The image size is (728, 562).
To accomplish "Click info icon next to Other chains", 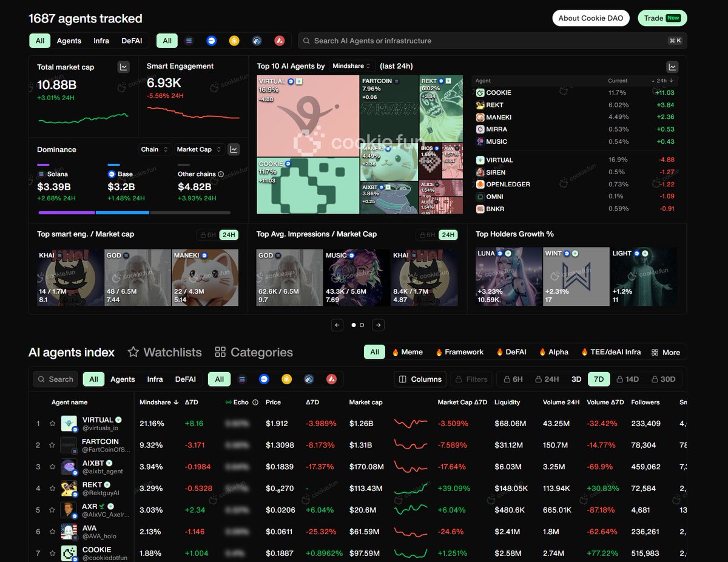I will pos(221,174).
